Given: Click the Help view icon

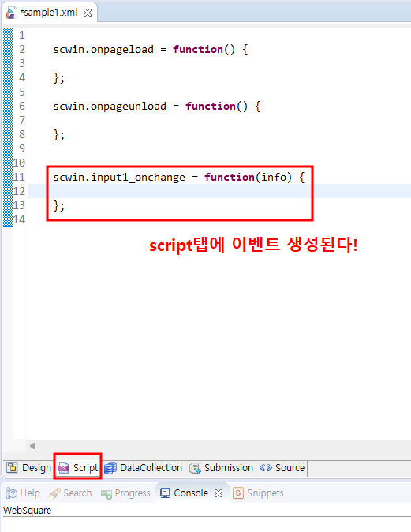Looking at the screenshot, I should pos(11,493).
